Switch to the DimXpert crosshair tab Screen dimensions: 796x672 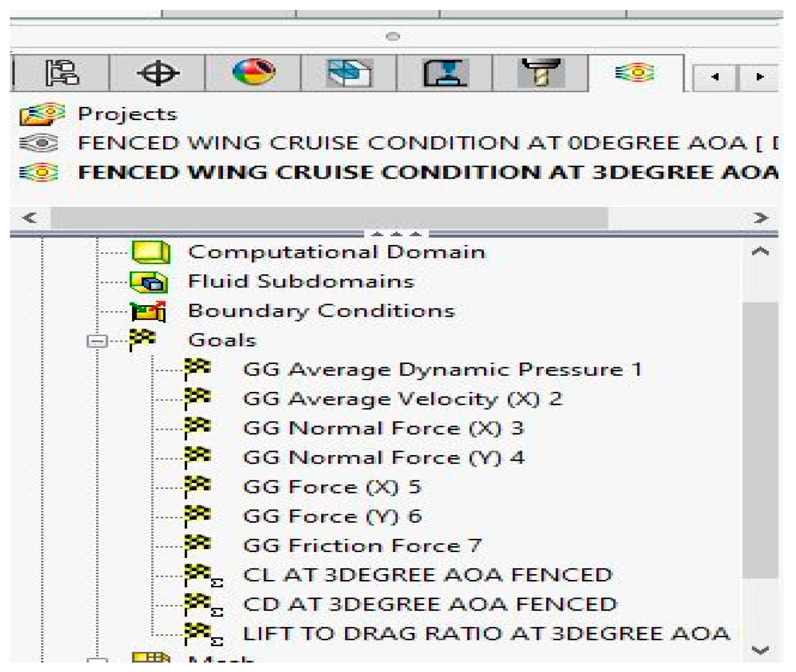(x=157, y=73)
